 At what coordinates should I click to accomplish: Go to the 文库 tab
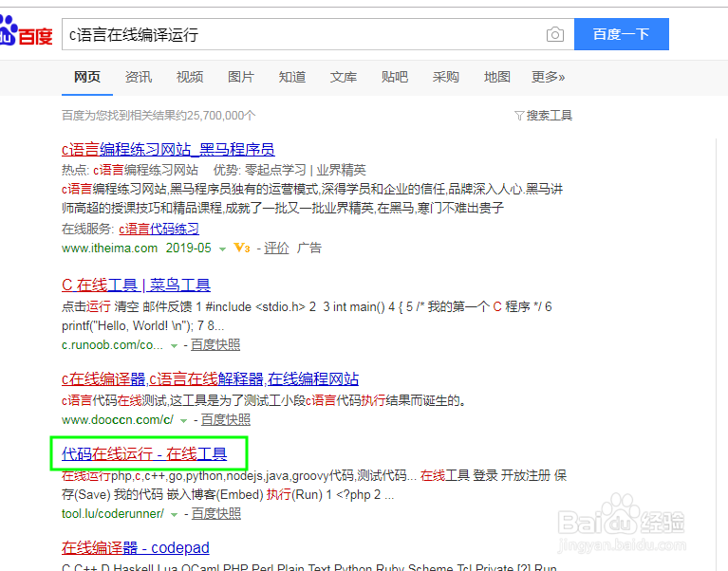click(344, 77)
